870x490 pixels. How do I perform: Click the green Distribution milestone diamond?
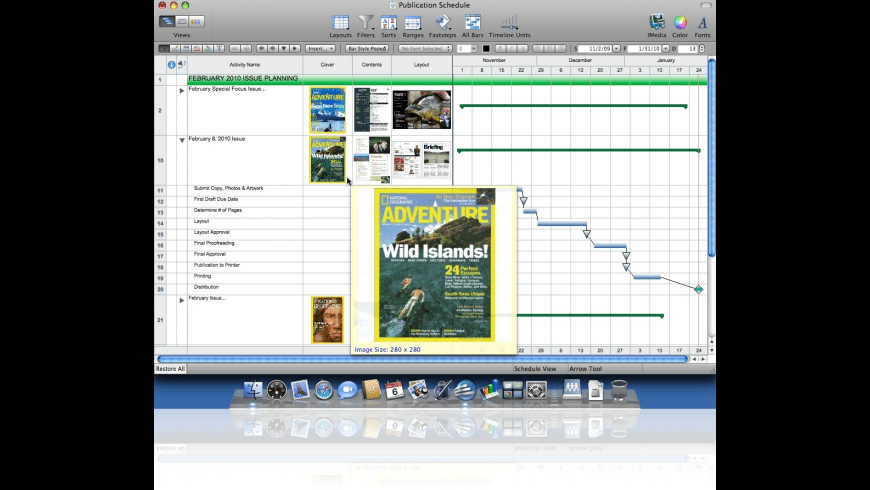(x=699, y=289)
